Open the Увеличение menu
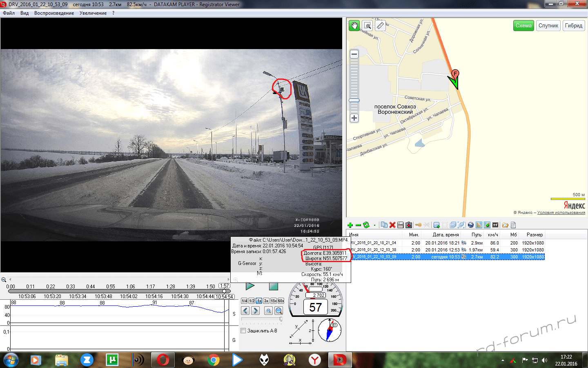This screenshot has height=368, width=588. 93,13
